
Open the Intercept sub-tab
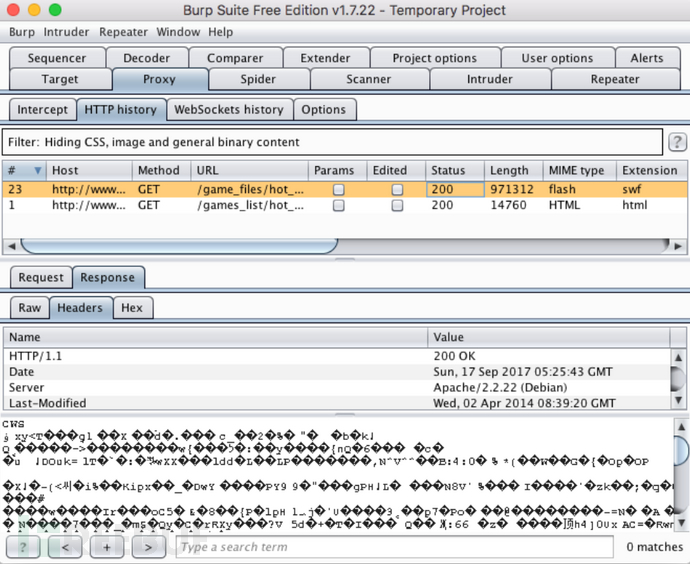point(42,110)
